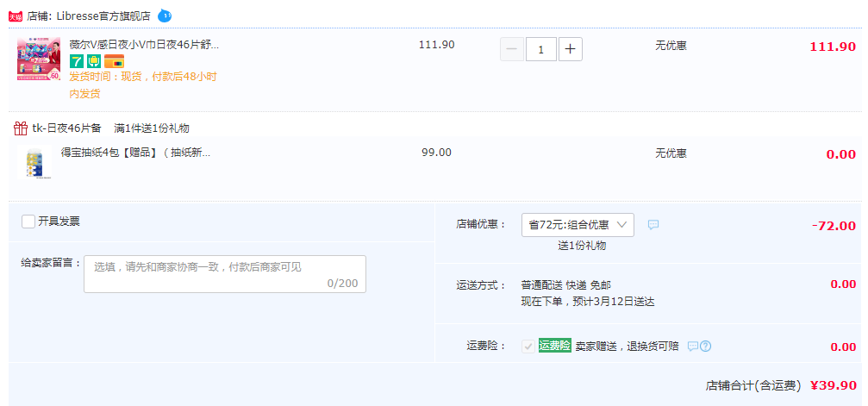Open the Libresse 46-pad product thumbnail
Viewport: 868px width, 406px height.
point(39,59)
